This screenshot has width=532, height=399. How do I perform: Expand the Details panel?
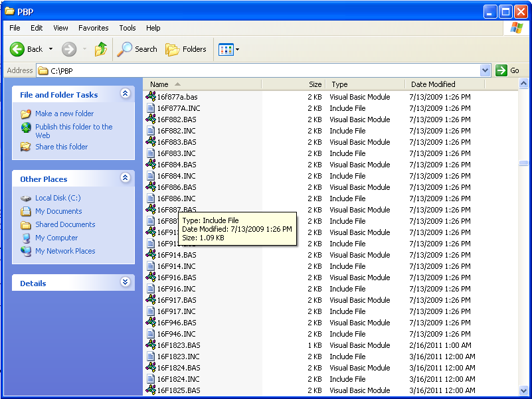125,282
